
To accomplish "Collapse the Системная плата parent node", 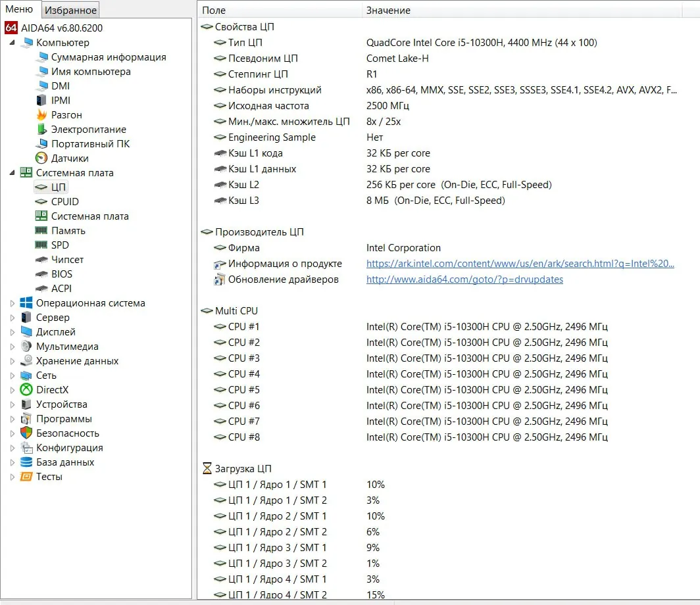I will [12, 173].
